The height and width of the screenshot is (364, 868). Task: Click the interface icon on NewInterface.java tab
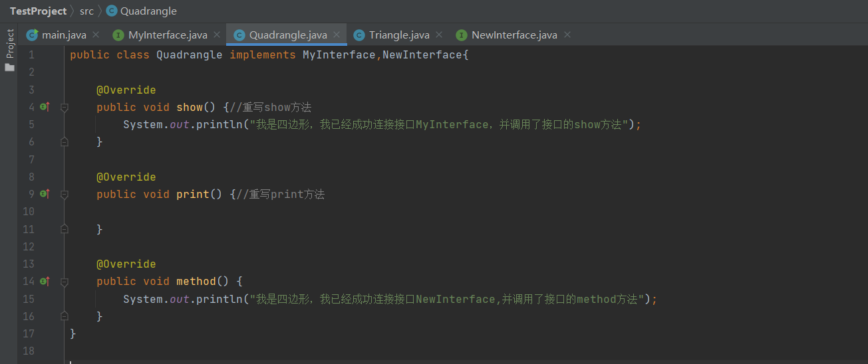[x=462, y=35]
